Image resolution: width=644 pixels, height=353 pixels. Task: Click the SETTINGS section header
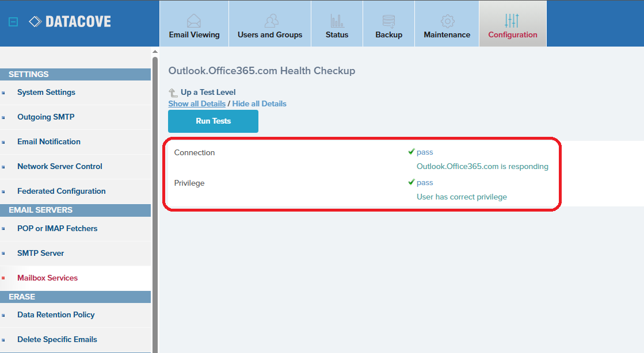(x=75, y=74)
